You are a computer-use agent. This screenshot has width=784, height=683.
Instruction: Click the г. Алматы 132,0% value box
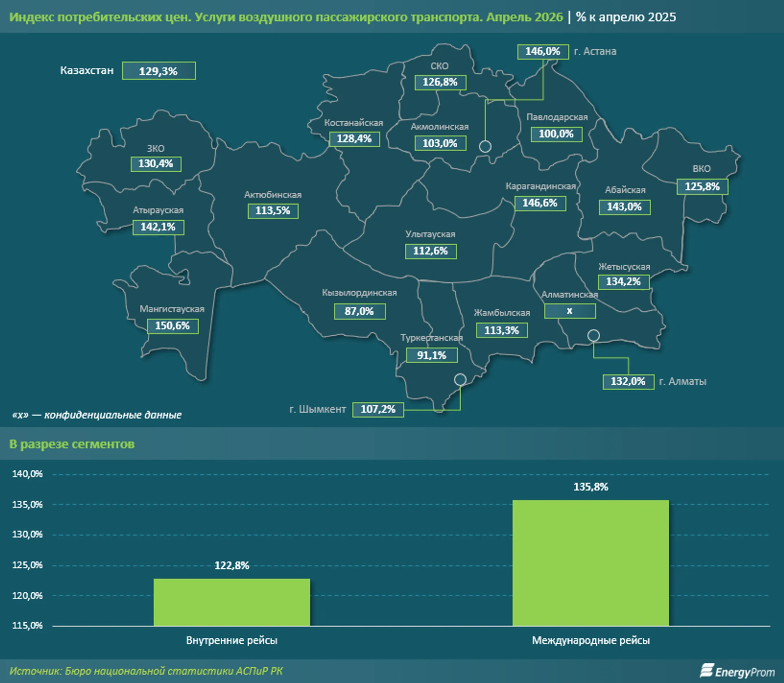tap(628, 381)
